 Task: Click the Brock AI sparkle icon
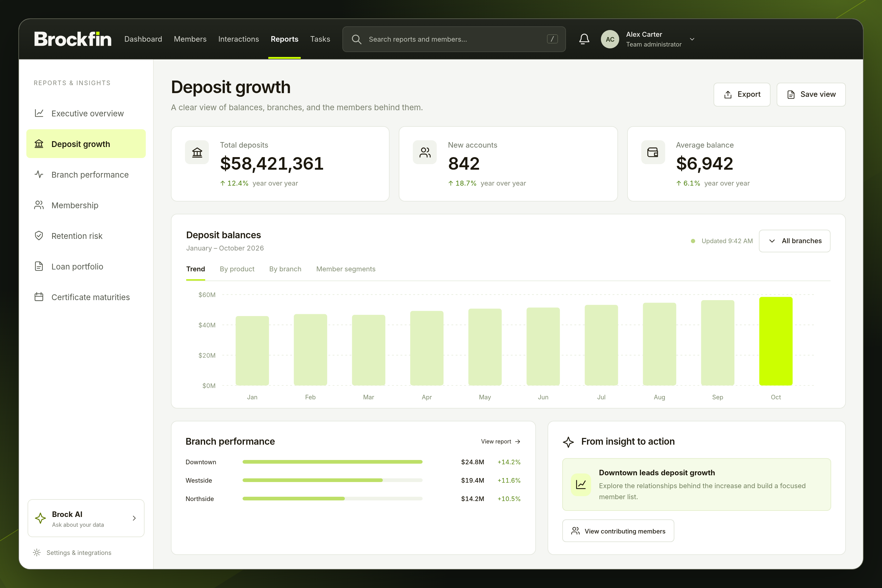40,518
